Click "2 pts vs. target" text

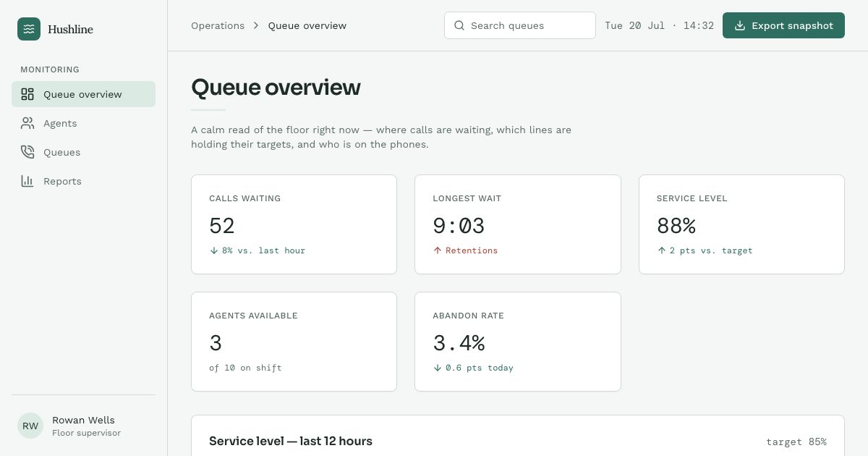[711, 250]
